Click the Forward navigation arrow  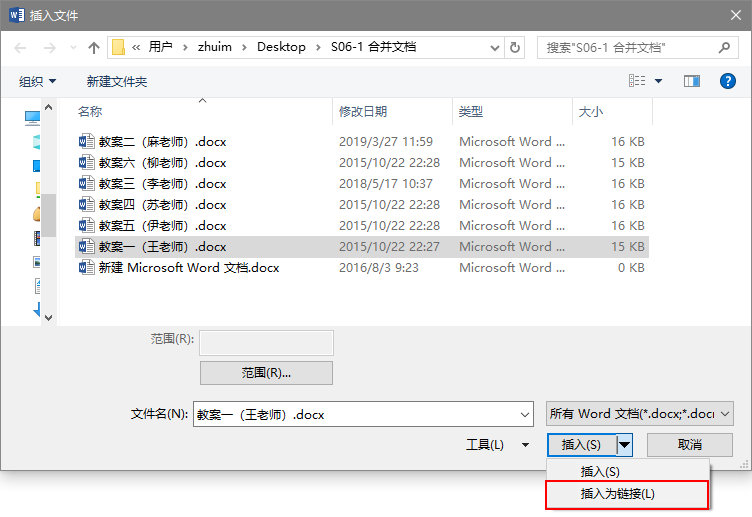[x=49, y=47]
